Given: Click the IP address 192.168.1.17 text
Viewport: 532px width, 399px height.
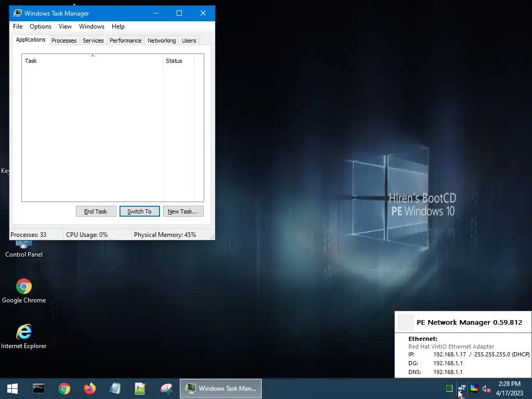Looking at the screenshot, I should 449,354.
